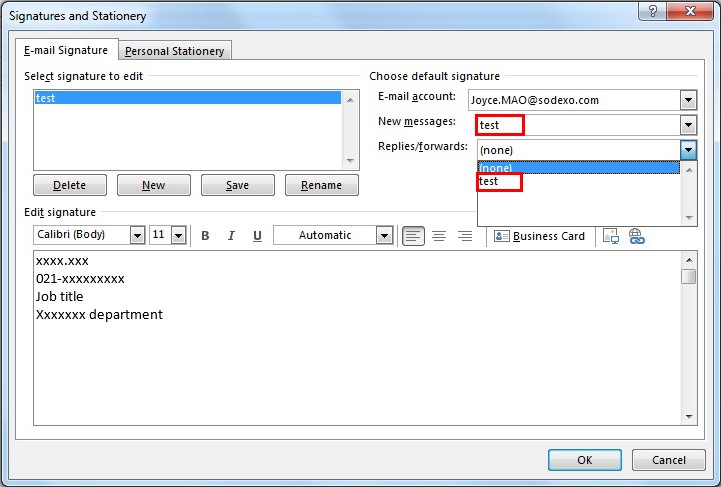Screen dimensions: 721x487
Task: Insert a Business Card
Action: point(539,236)
